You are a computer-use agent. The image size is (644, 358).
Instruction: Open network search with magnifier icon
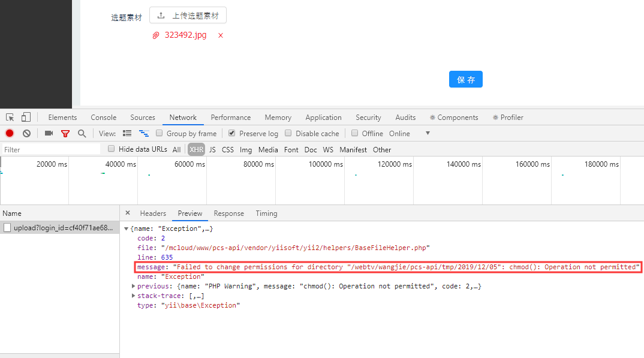82,133
